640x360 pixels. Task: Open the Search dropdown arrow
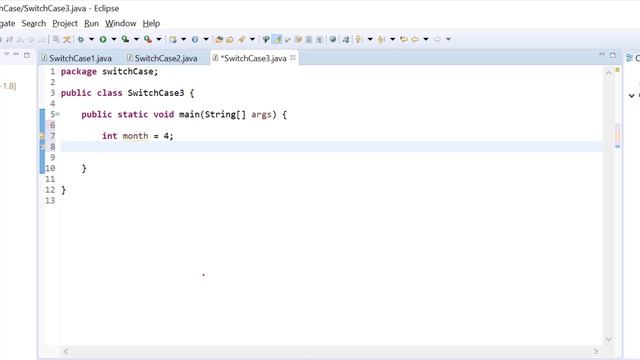click(x=252, y=39)
